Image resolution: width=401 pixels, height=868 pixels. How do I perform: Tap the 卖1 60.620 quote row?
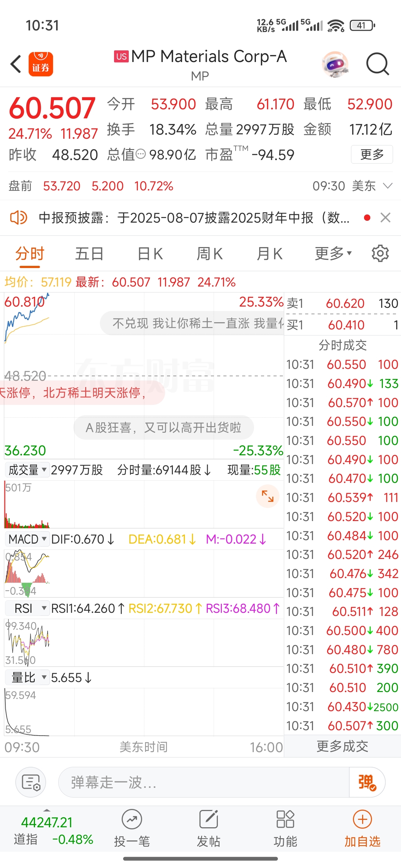(342, 303)
